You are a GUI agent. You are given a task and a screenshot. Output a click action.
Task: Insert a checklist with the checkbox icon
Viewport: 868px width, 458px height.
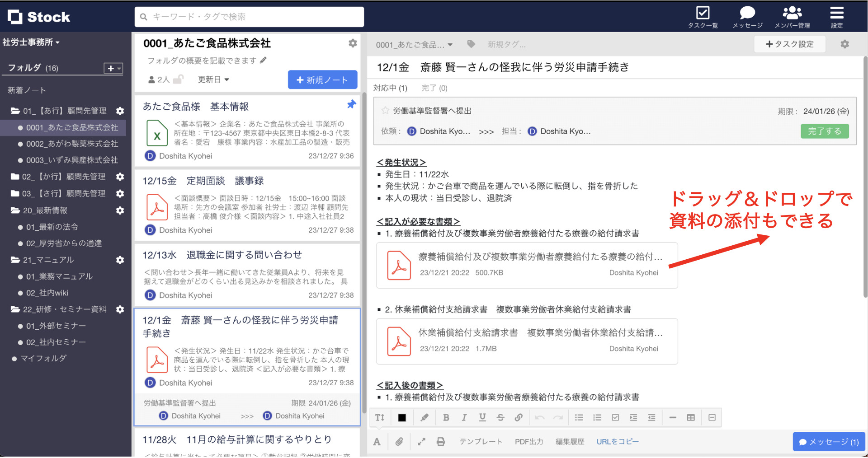[615, 417]
